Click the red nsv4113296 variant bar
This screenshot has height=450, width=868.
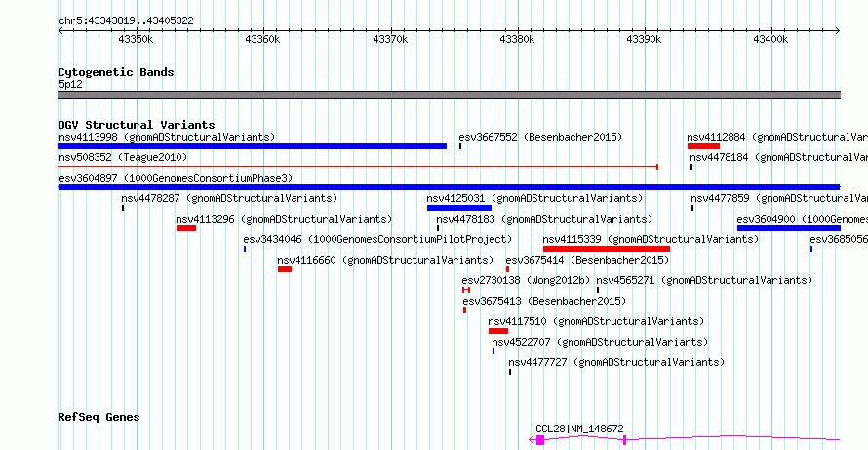click(186, 228)
